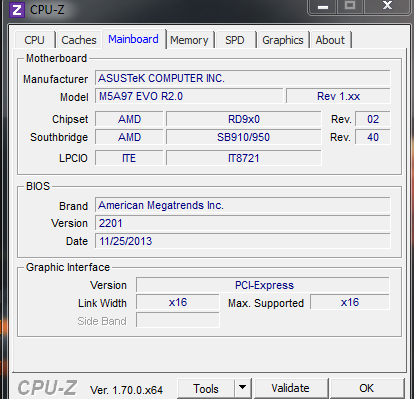Click the Southbridge label
The width and height of the screenshot is (414, 399).
point(59,137)
